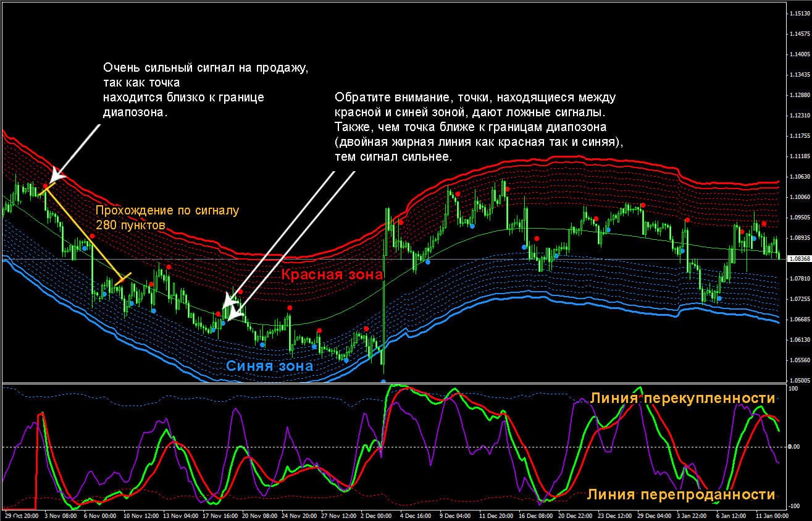
Task: Click the 1.07810 price axis label
Action: (x=799, y=279)
